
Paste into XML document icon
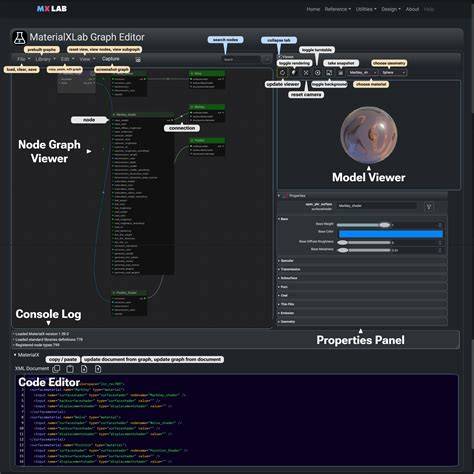click(70, 369)
